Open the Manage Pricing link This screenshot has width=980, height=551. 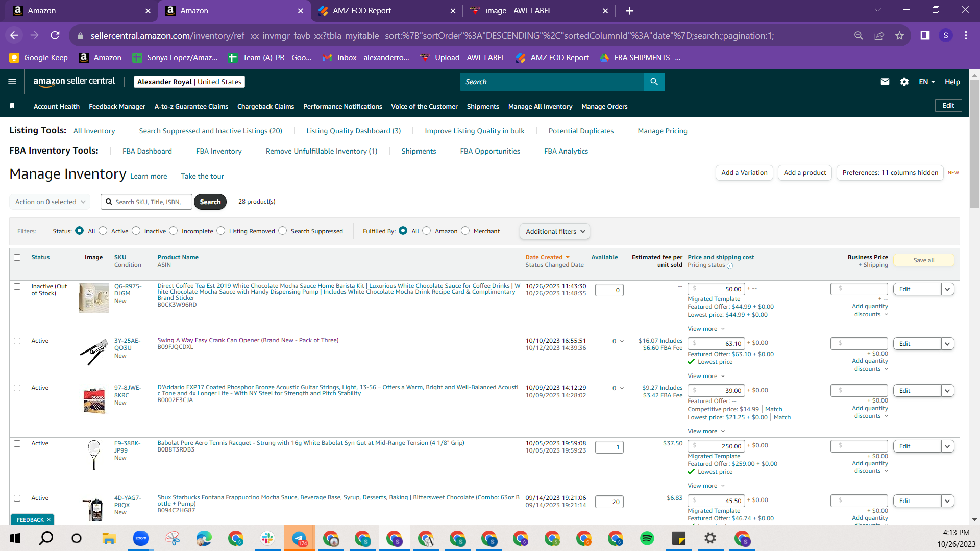point(663,131)
